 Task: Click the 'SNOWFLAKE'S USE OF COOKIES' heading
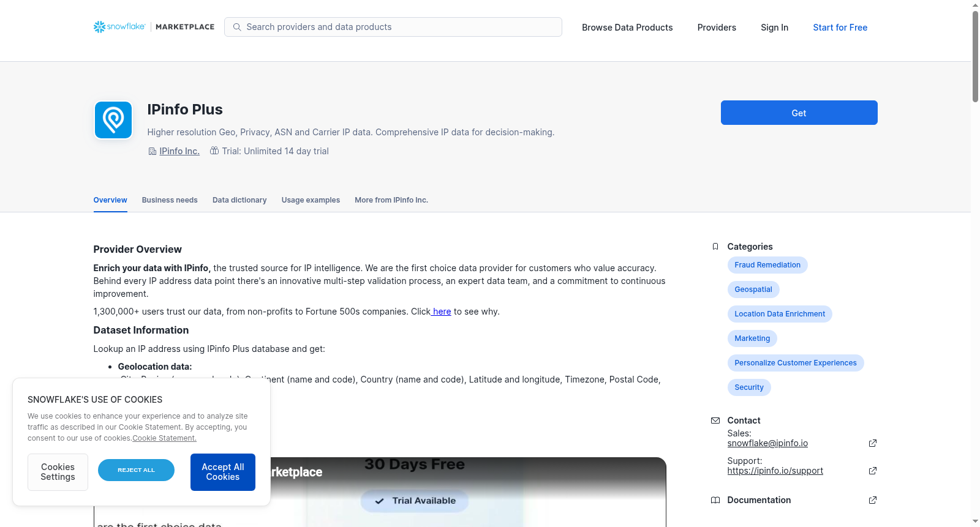tap(95, 400)
